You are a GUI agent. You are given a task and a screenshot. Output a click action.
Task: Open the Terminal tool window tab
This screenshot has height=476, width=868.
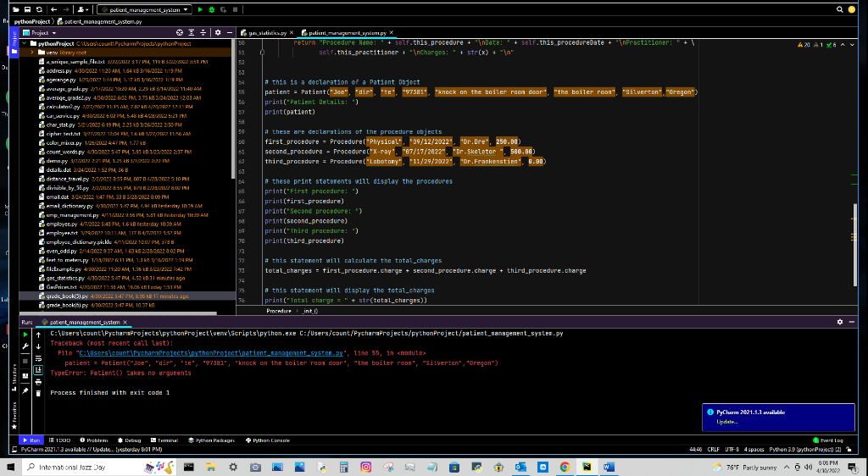pyautogui.click(x=165, y=440)
